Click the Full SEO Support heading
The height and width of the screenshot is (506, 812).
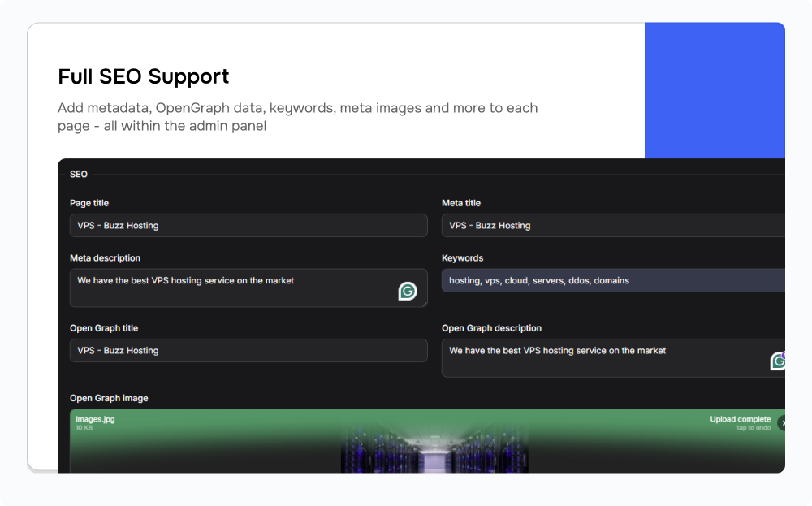[144, 76]
